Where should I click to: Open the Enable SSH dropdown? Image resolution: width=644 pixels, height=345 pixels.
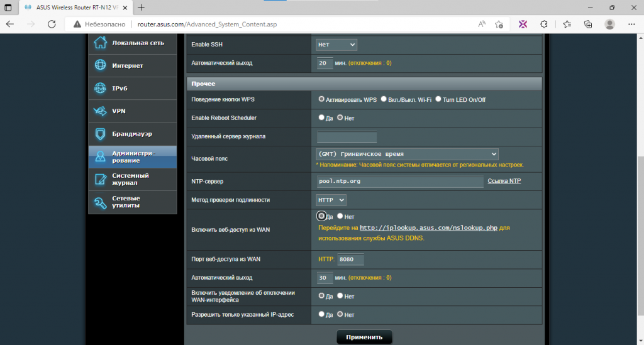[336, 45]
